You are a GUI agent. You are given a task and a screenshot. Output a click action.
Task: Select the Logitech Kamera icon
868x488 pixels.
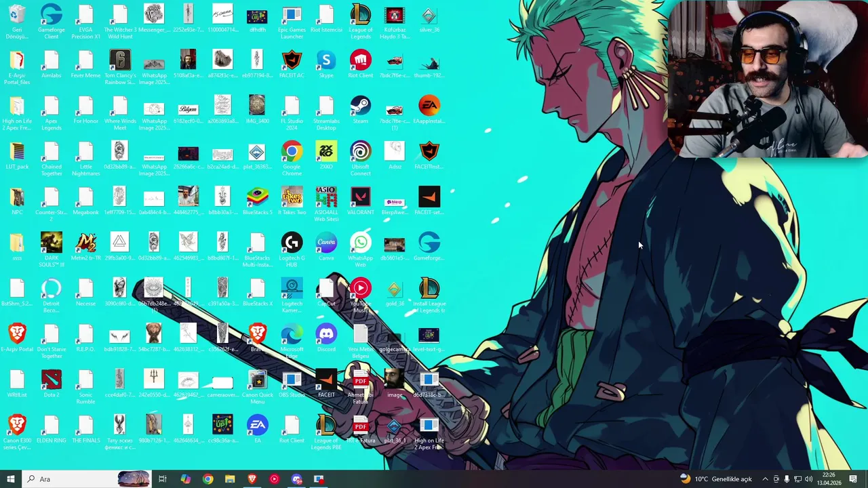pos(292,296)
